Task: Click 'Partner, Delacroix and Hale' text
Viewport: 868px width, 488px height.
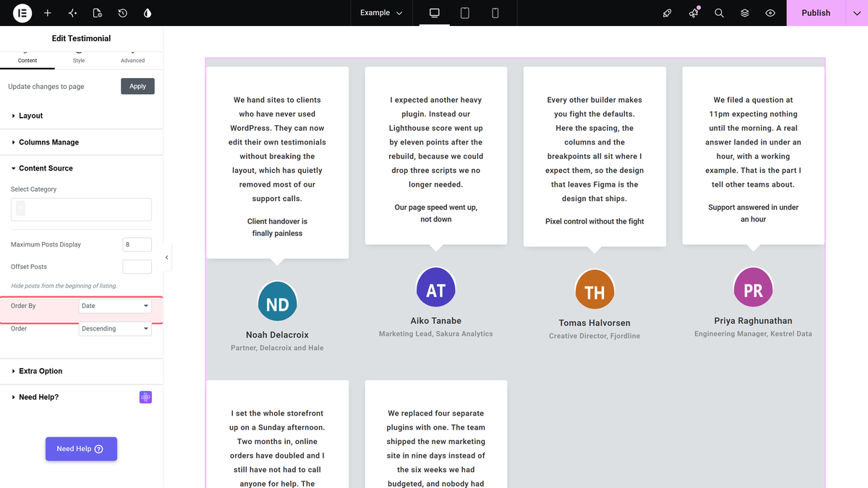Action: 277,348
